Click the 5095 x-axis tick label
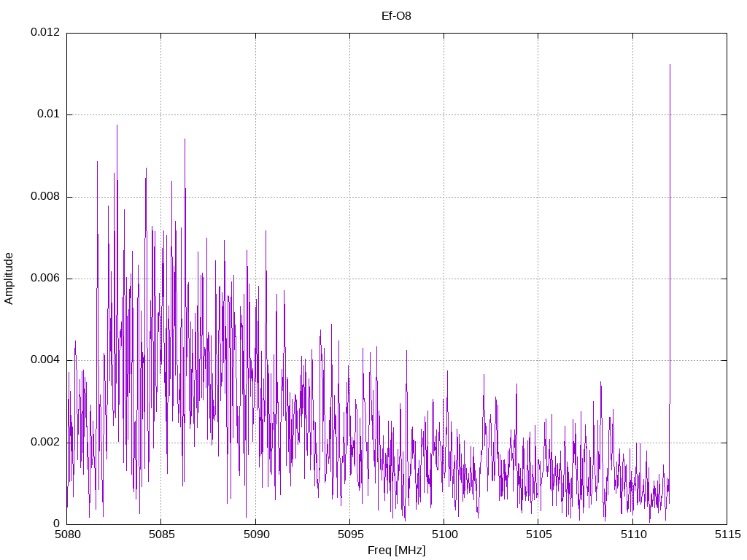The image size is (747, 560). [x=350, y=534]
